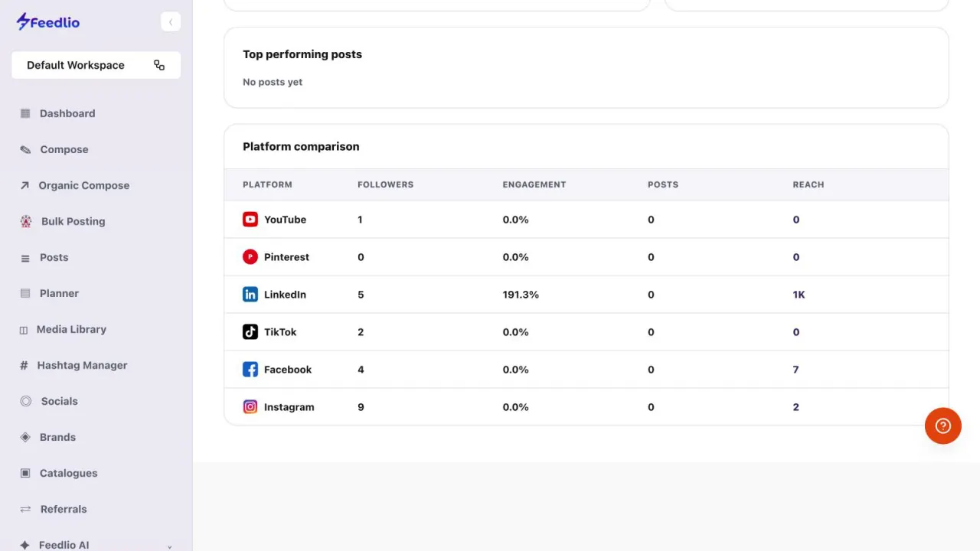
Task: Click the Facebook platform icon
Action: point(250,370)
